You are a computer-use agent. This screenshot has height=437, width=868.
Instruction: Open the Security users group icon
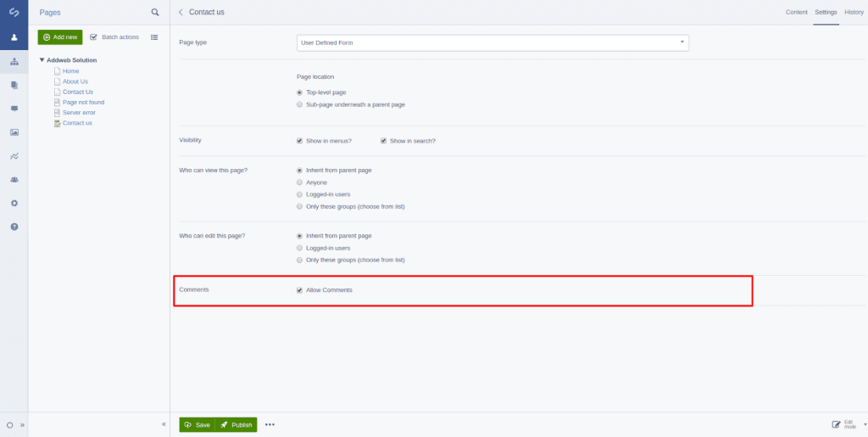(x=14, y=180)
